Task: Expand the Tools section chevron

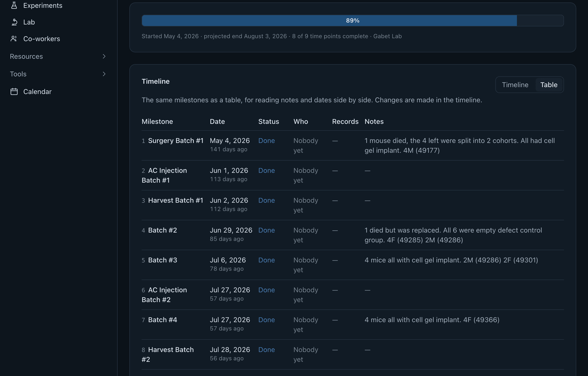Action: [104, 74]
